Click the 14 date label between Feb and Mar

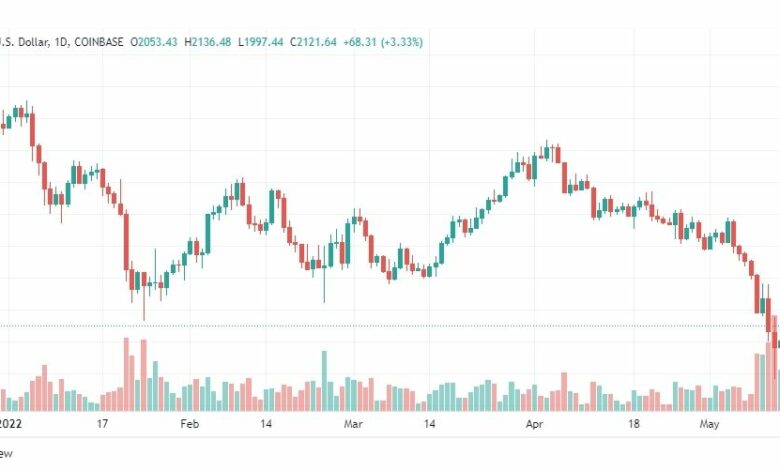click(x=267, y=424)
